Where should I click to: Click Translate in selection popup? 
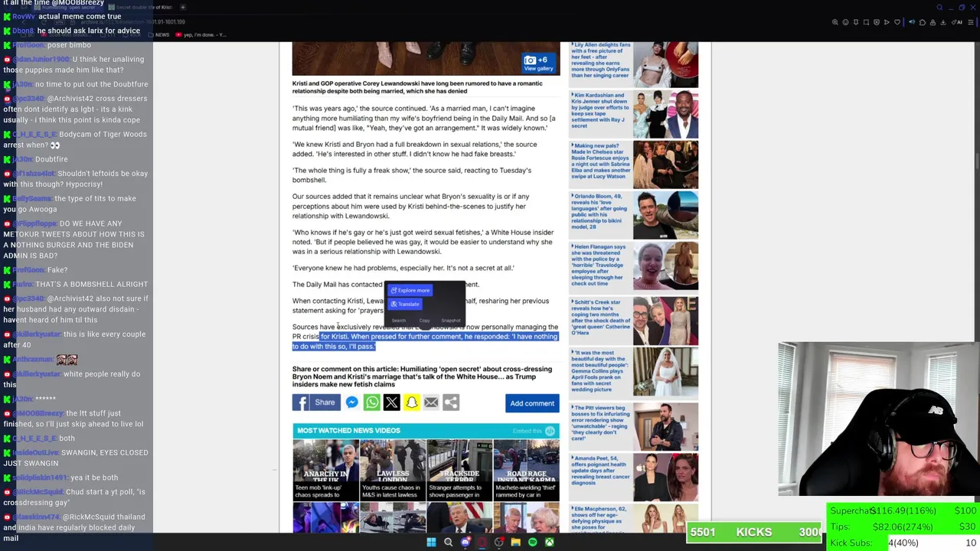point(405,304)
